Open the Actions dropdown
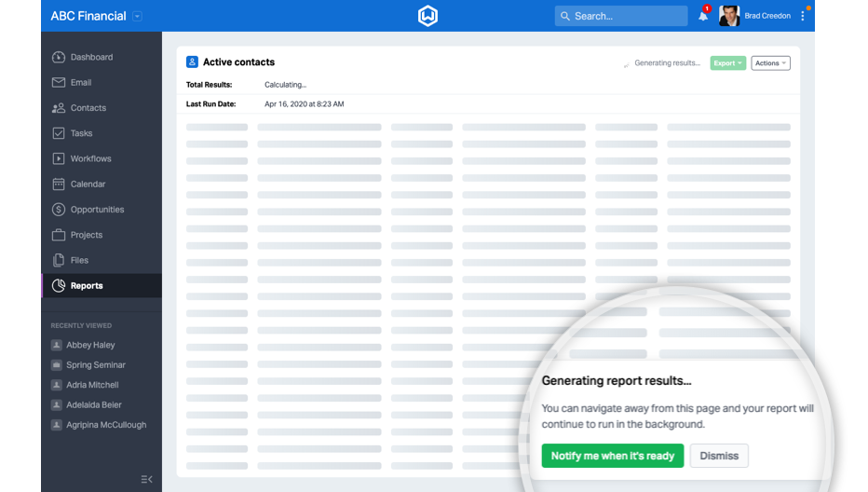This screenshot has height=492, width=868. pyautogui.click(x=770, y=63)
